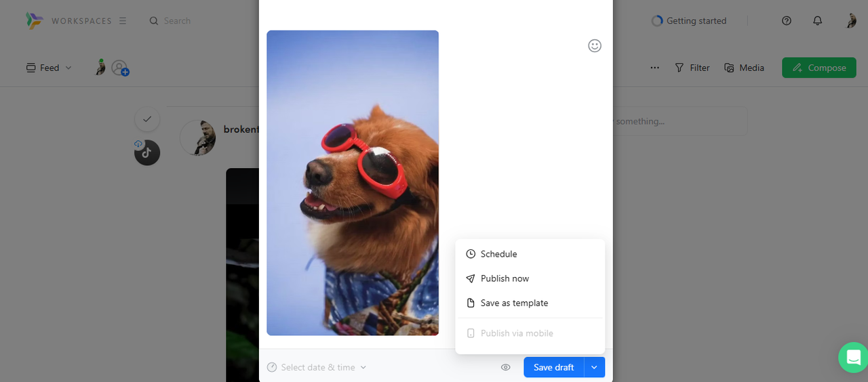Viewport: 868px width, 382px height.
Task: Click the green Compose button
Action: pyautogui.click(x=818, y=68)
